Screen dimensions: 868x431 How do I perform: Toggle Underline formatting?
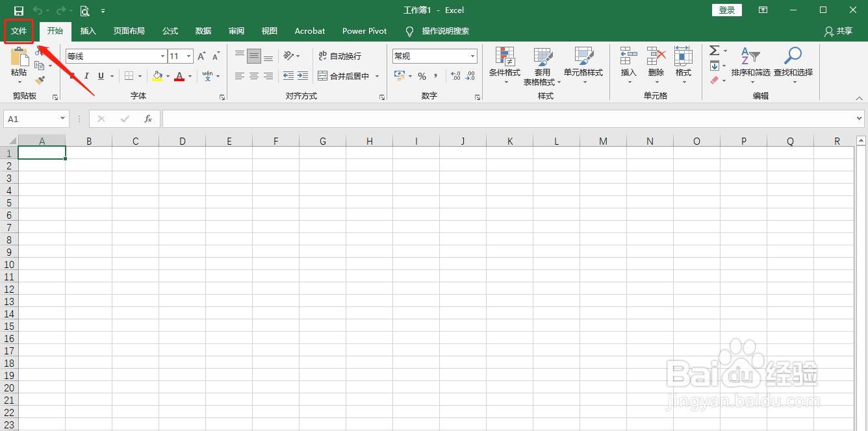(101, 76)
